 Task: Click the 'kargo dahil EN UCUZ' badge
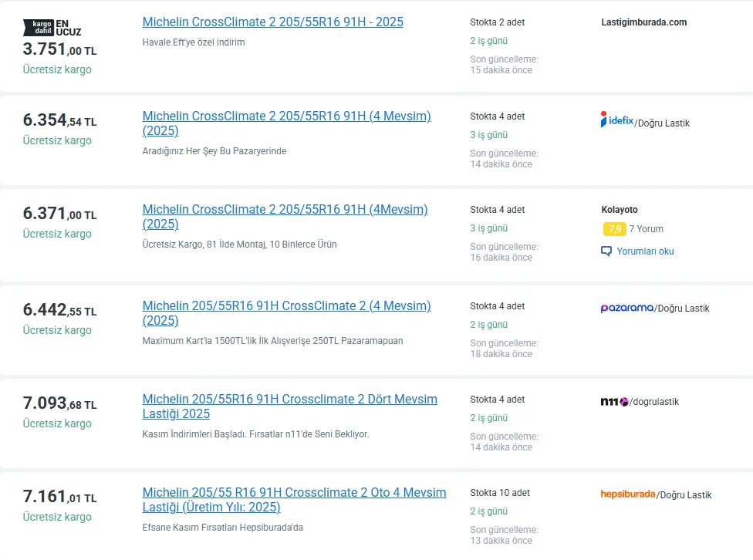coord(52,28)
